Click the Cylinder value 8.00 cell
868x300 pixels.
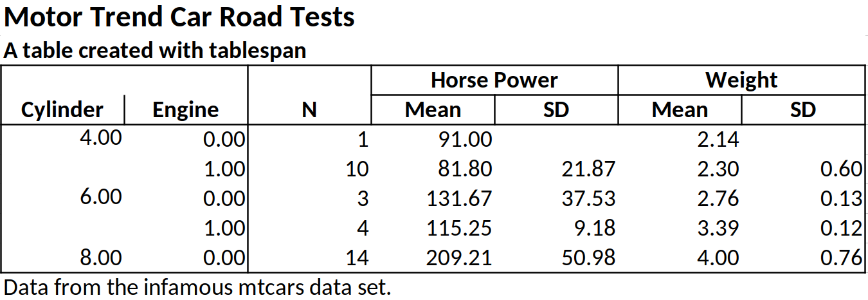[100, 258]
